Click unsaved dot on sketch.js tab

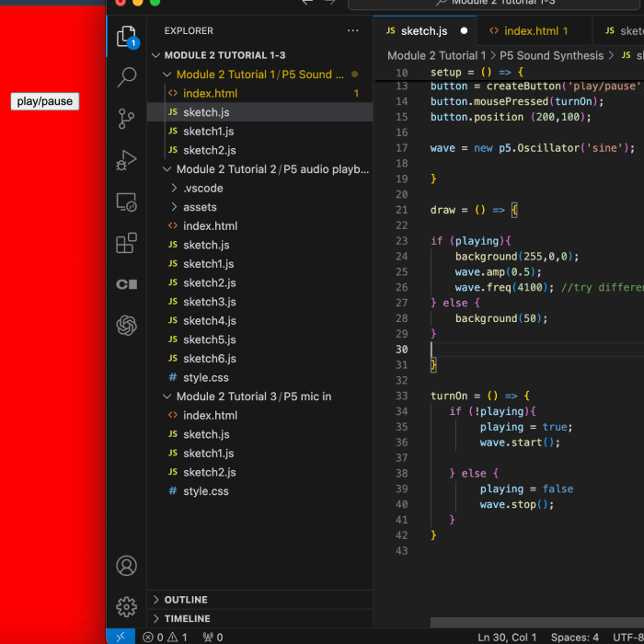[464, 30]
